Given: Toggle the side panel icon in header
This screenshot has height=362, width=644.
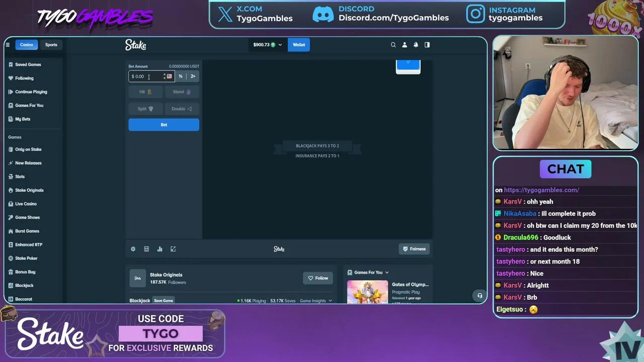Looking at the screenshot, I should tap(427, 45).
